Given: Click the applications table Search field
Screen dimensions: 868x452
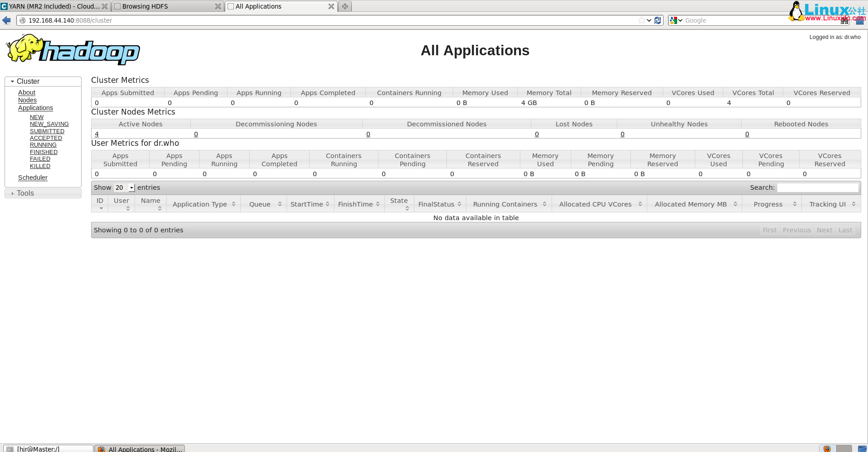Looking at the screenshot, I should tap(817, 188).
